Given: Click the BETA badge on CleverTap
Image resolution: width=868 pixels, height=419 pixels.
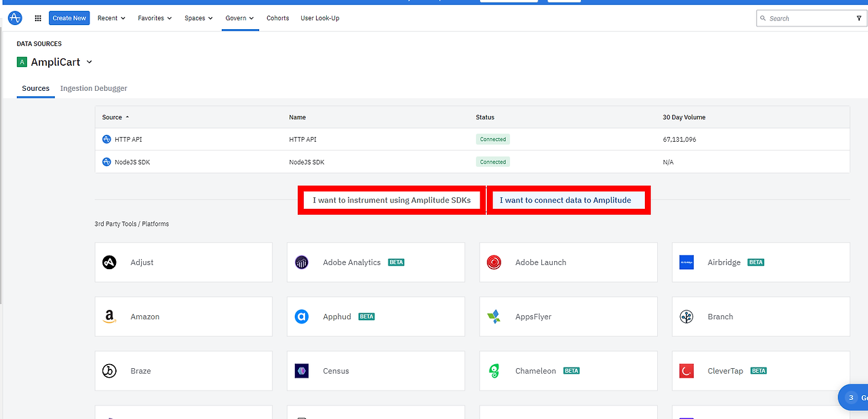Looking at the screenshot, I should click(759, 371).
